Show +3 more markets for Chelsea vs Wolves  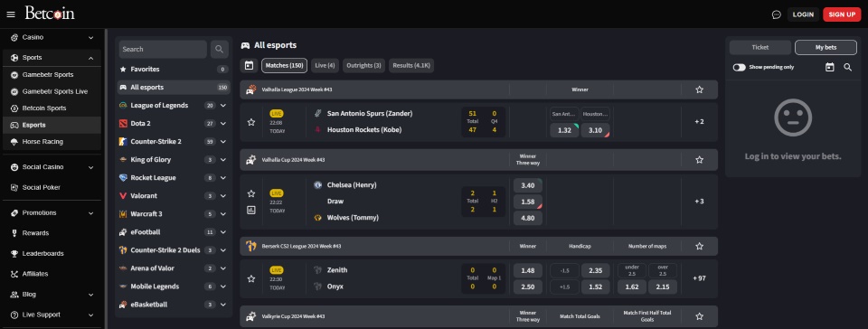[x=699, y=202]
